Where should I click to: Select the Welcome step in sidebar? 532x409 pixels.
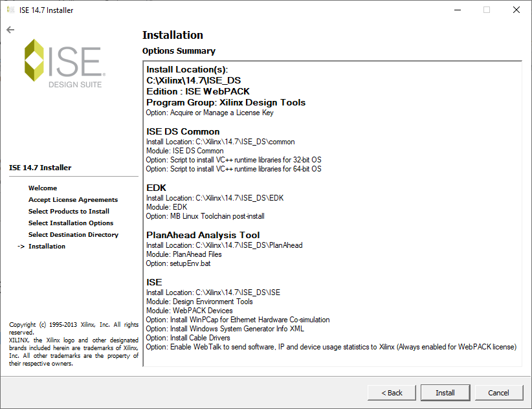point(43,188)
